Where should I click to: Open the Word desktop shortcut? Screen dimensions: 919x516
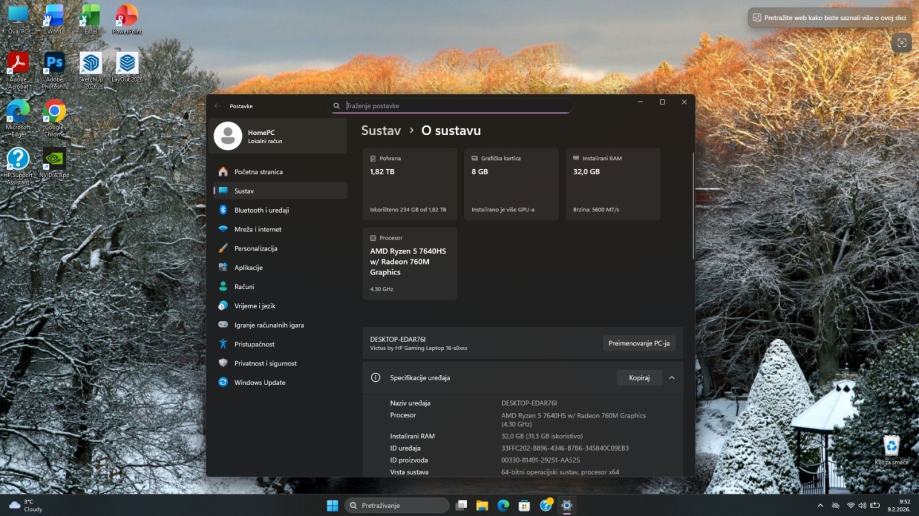(54, 18)
